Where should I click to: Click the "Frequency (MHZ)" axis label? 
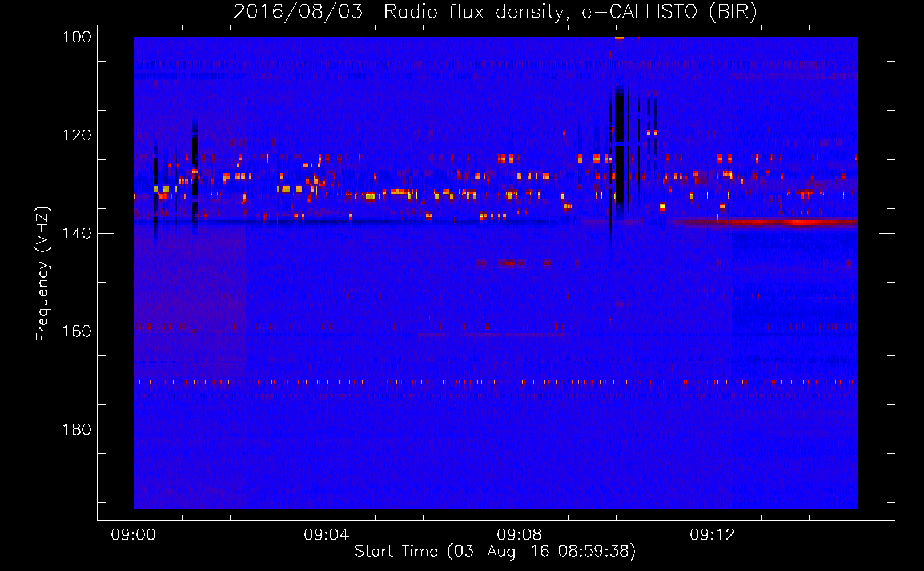point(43,274)
